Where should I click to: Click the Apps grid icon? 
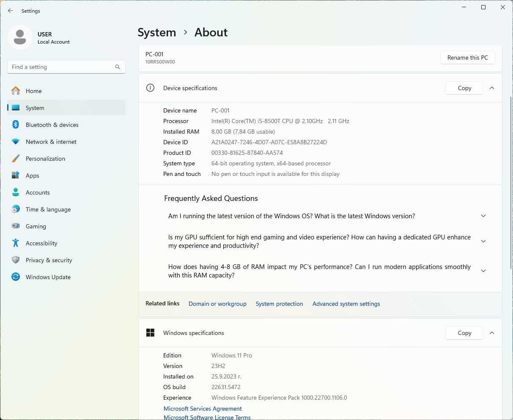(16, 175)
